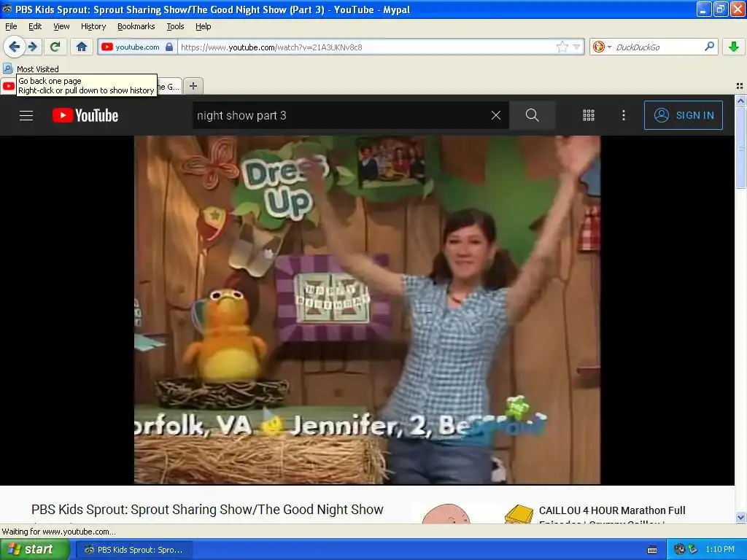
Task: Open the Most Visited bookmarks folder
Action: pos(31,69)
